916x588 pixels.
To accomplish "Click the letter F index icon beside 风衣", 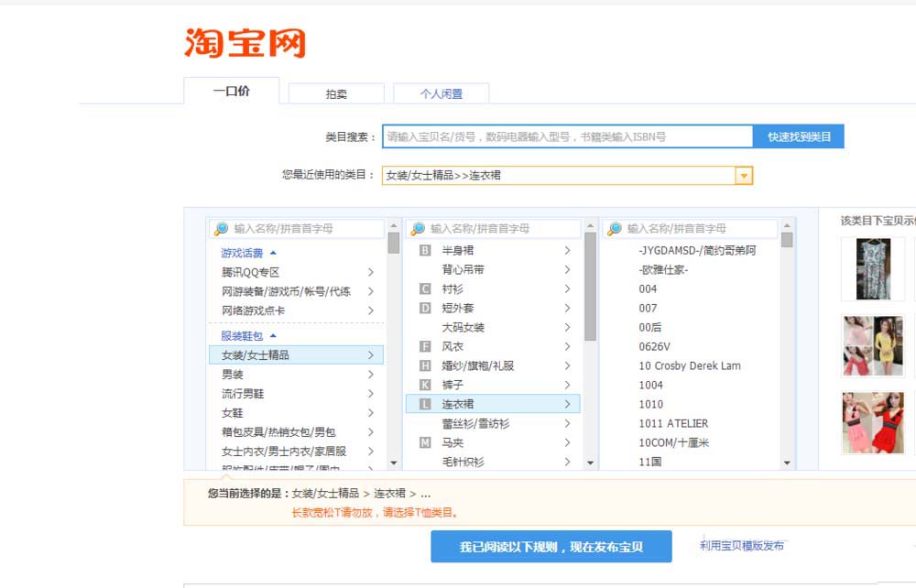I will 425,347.
